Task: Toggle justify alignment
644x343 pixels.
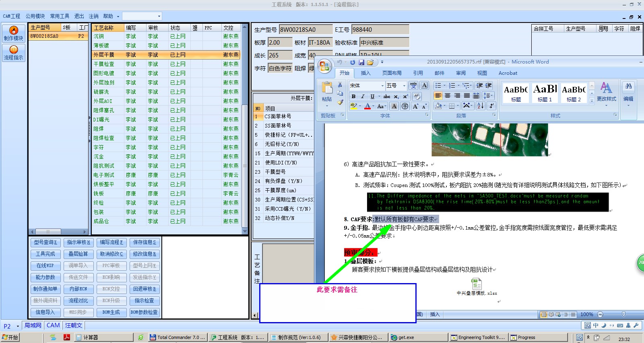Action: (467, 96)
